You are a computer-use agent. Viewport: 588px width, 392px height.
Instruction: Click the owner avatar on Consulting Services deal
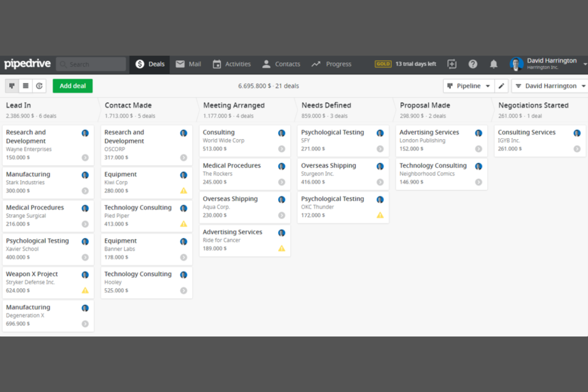click(577, 133)
